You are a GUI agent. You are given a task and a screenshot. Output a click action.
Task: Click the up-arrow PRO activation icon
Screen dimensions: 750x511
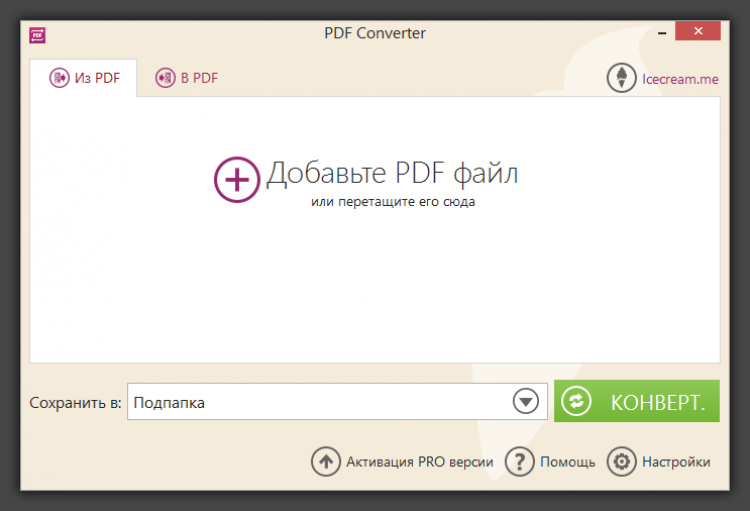(326, 461)
